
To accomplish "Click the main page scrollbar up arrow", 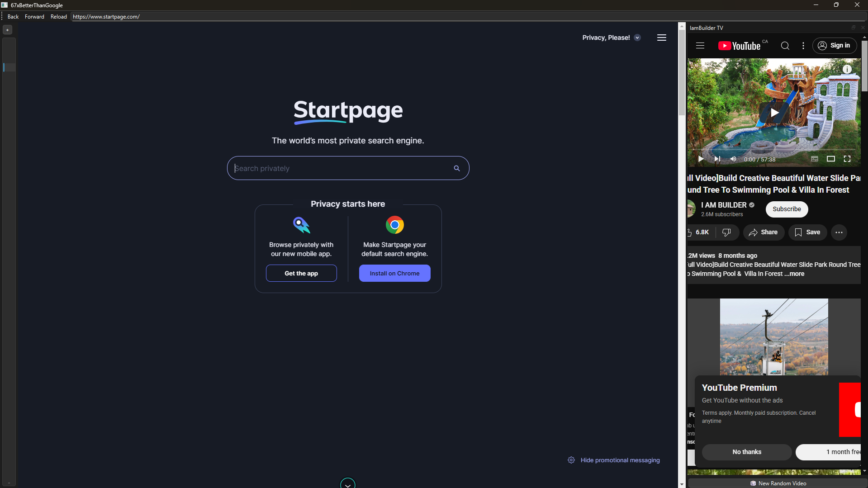I will 682,26.
